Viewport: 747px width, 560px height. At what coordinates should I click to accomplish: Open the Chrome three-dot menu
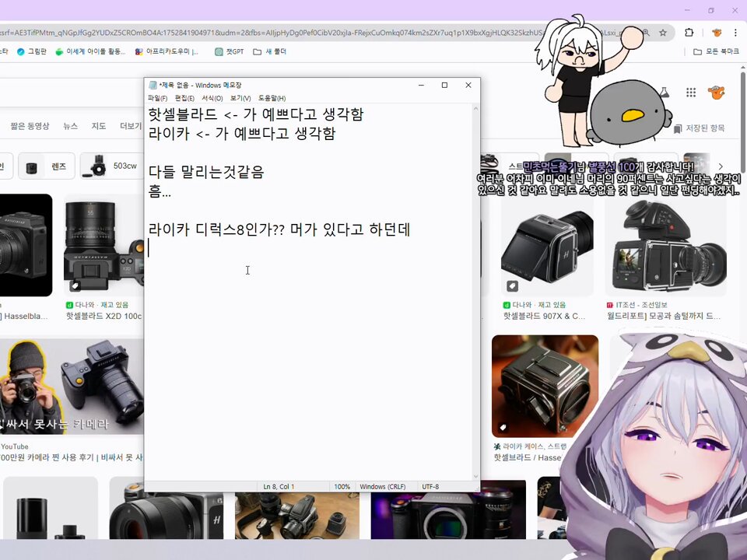735,33
